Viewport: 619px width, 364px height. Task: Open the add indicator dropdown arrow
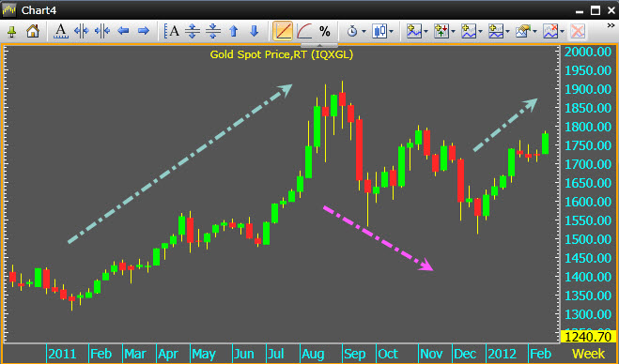coord(426,32)
